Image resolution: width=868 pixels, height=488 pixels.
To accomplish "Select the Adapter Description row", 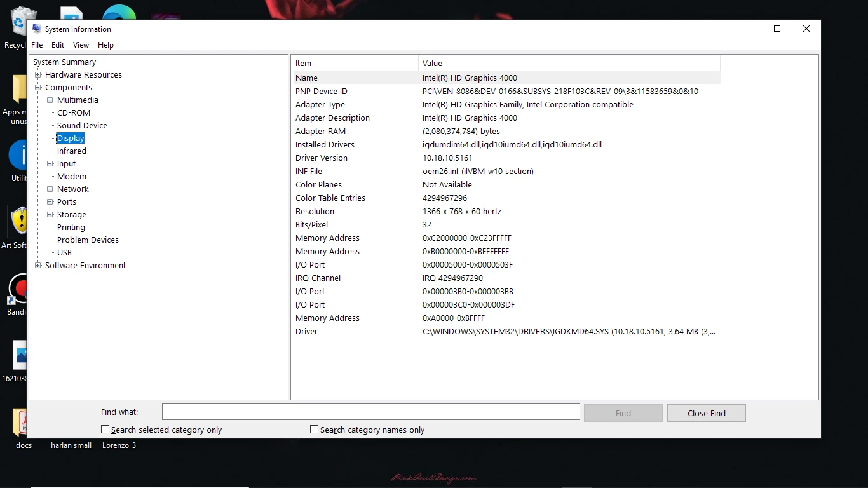I will [506, 118].
